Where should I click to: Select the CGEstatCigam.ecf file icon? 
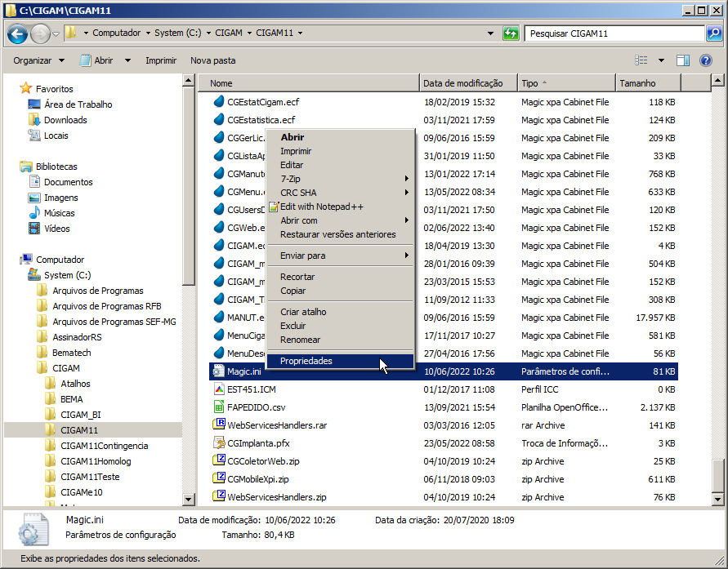coord(219,101)
